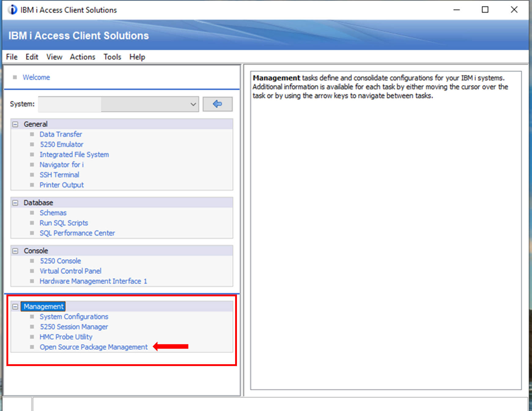This screenshot has height=411, width=532.
Task: Collapse the General section
Action: [x=15, y=124]
